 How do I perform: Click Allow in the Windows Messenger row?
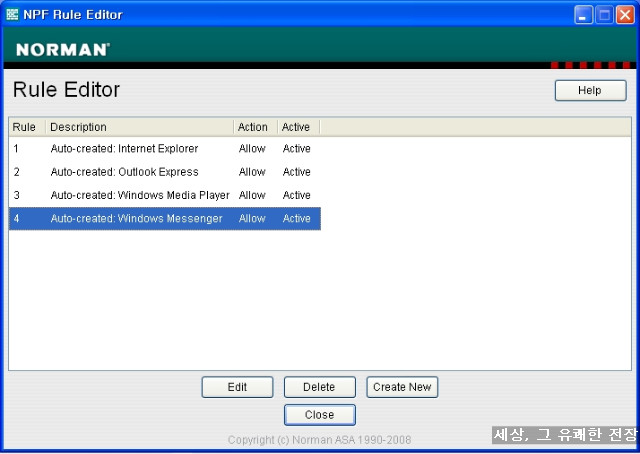(252, 218)
